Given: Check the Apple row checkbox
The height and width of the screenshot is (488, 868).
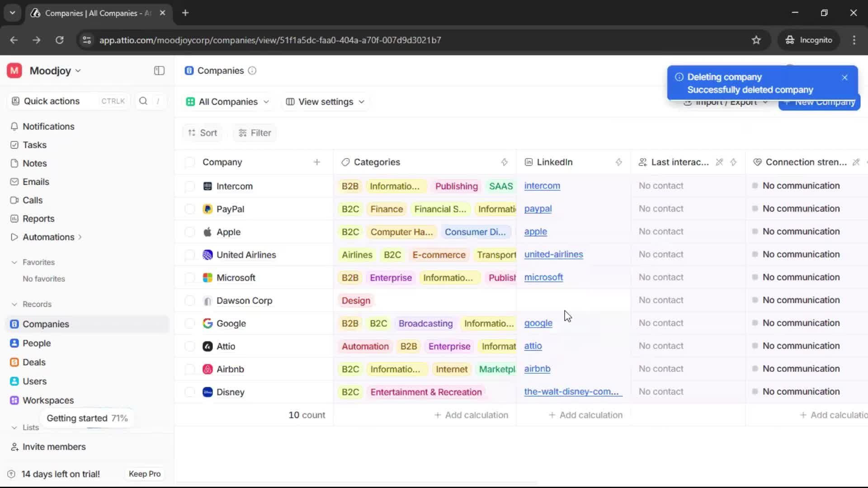Looking at the screenshot, I should (190, 232).
